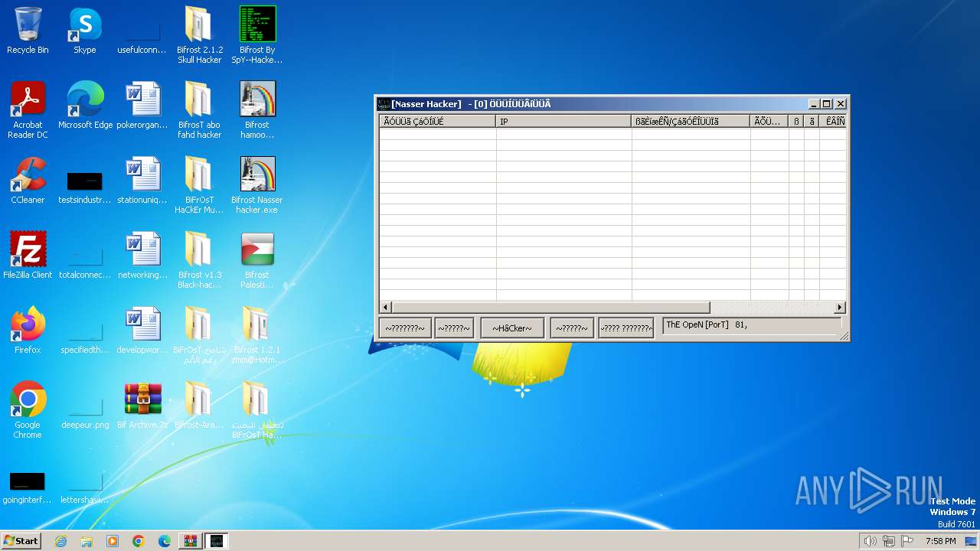
Task: Launch FileZilla Client shortcut
Action: click(28, 255)
